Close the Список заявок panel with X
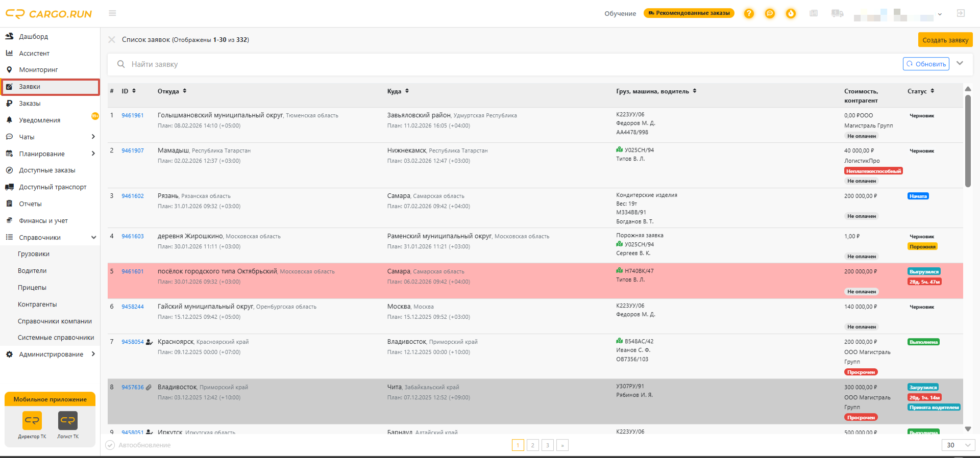 [112, 39]
